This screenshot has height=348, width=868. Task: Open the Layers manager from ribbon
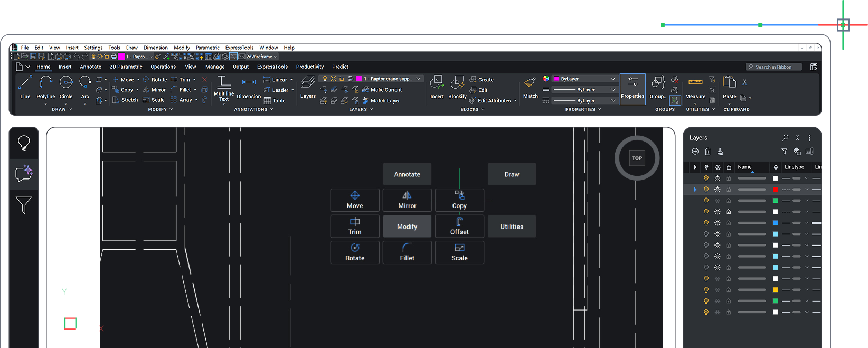pos(308,87)
